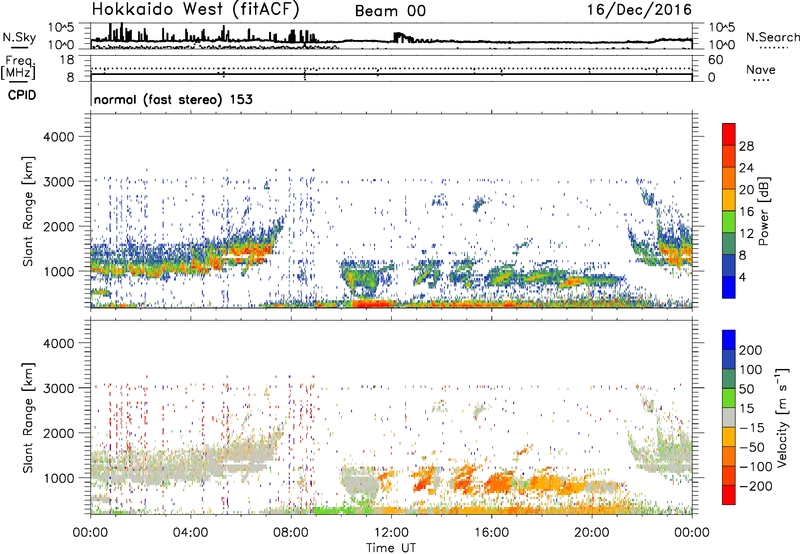Click the noise spike cluster near 12:15 in N.Sky plot
The width and height of the screenshot is (800, 554).
[x=403, y=38]
